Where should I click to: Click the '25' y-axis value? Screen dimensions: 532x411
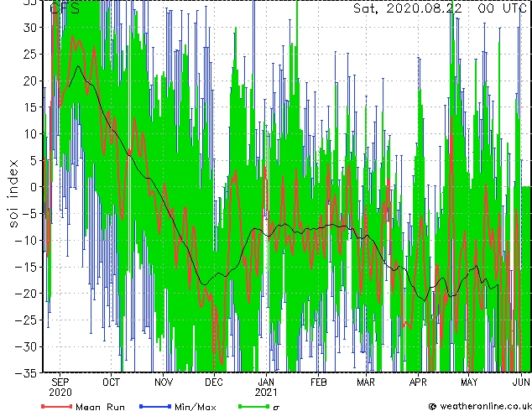click(30, 54)
